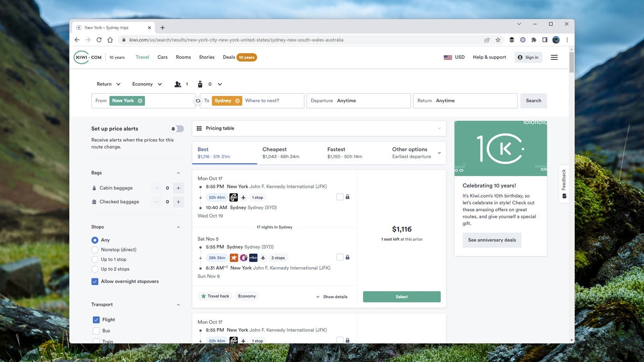
Task: Click the passengers count icon
Action: point(178,84)
